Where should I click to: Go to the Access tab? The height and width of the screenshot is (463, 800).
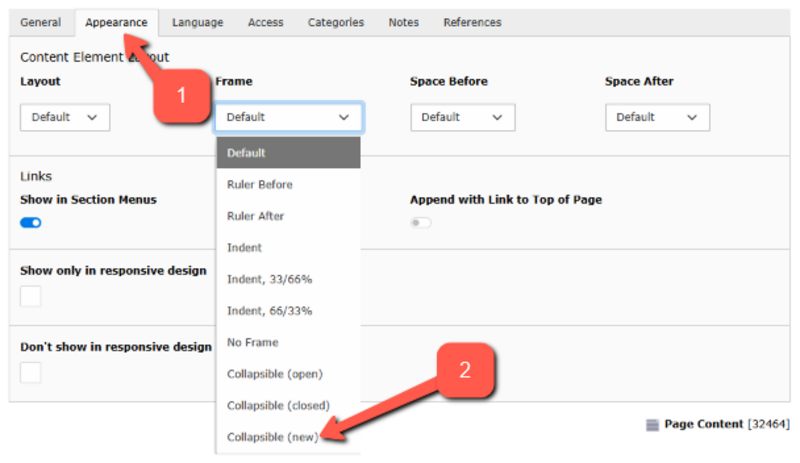265,22
